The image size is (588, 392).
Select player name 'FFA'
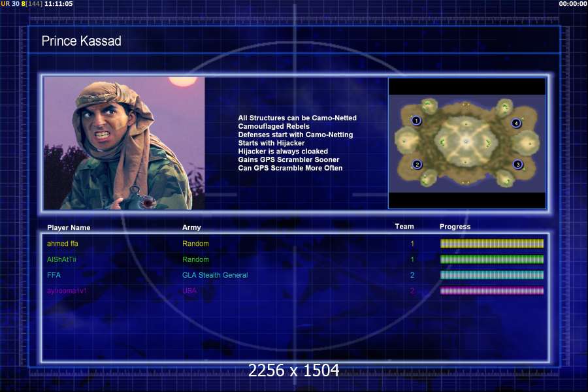coord(54,275)
